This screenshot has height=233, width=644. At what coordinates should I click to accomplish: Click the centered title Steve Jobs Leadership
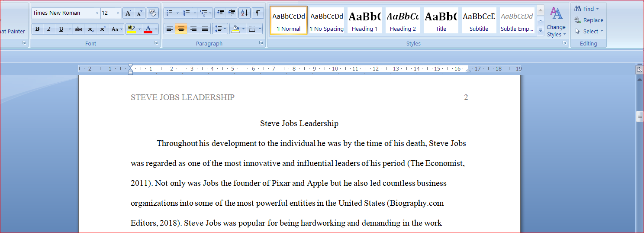(x=299, y=123)
